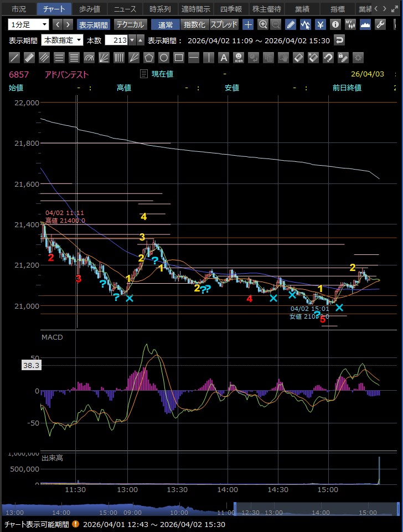The width and height of the screenshot is (403, 532).
Task: Expand the 本数指定 period dropdown
Action: (63, 40)
